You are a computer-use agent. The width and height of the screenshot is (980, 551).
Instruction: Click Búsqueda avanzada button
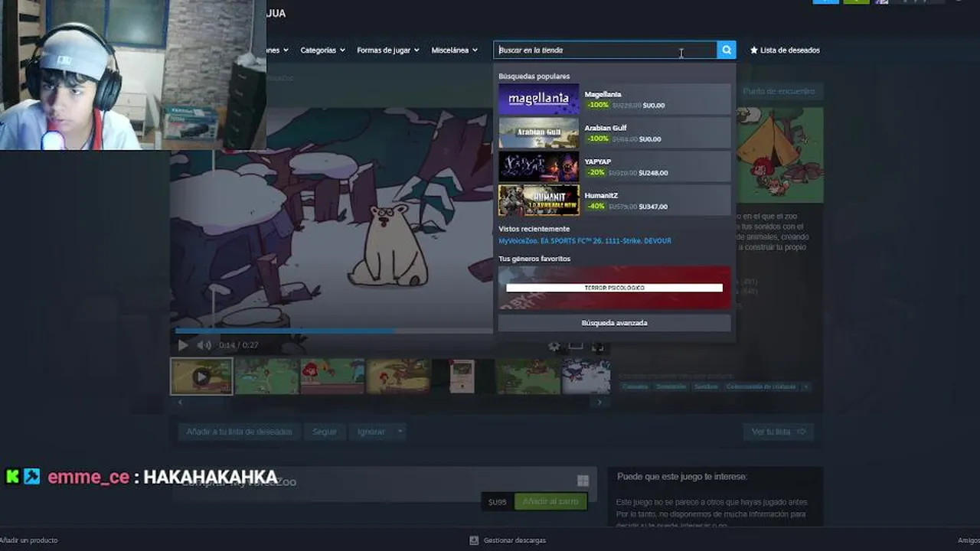614,323
